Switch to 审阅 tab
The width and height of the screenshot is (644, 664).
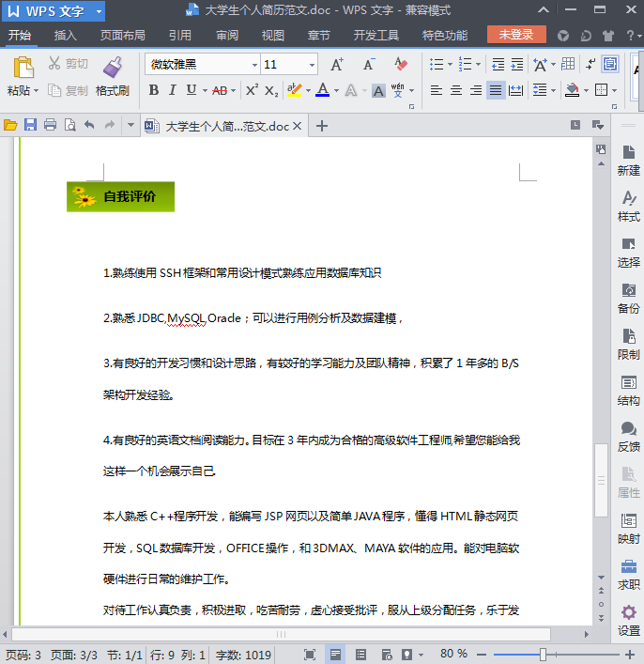click(227, 35)
